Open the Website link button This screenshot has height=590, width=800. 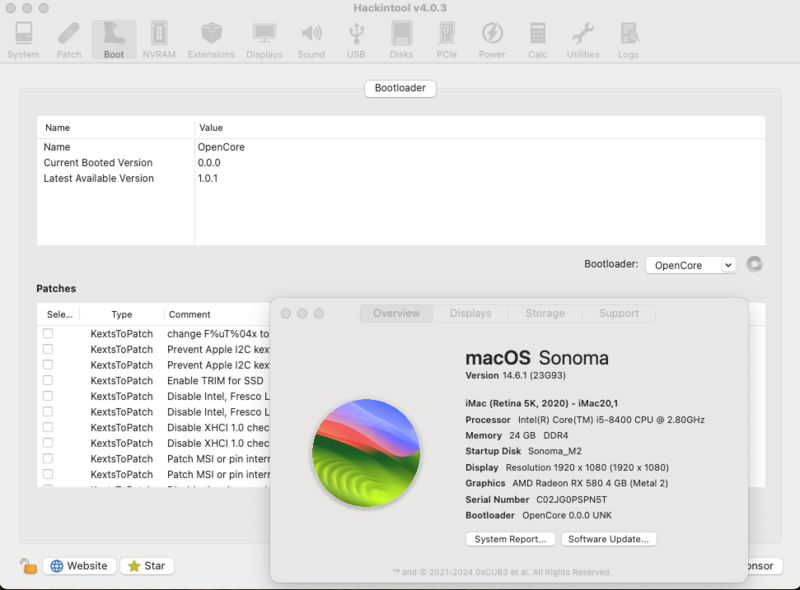[x=79, y=566]
